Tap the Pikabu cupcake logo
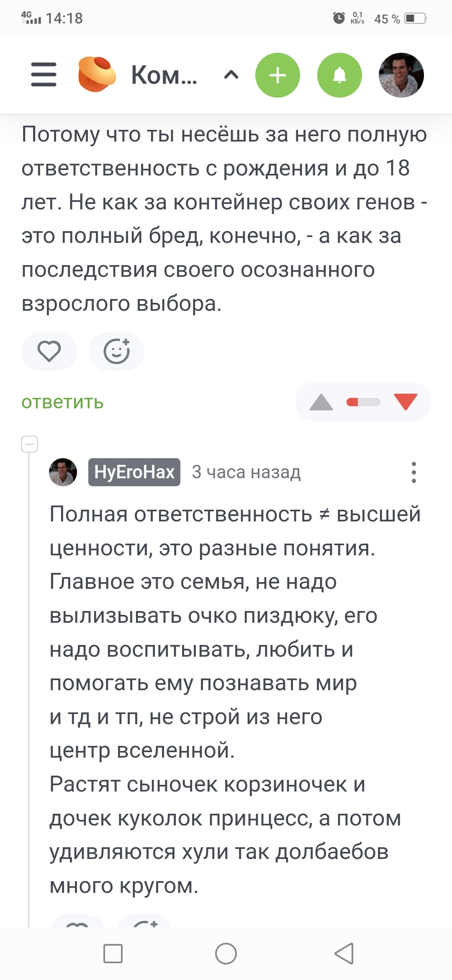This screenshot has height=980, width=452. (97, 75)
